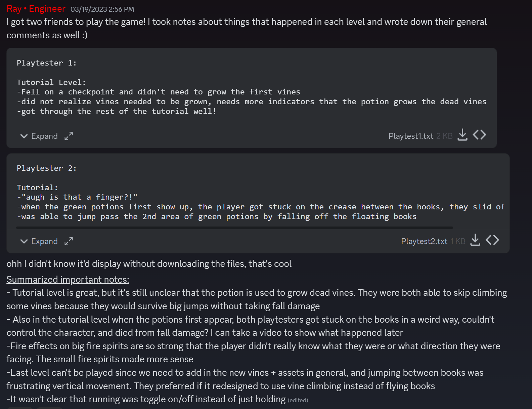Open Ray • Engineer user profile

click(x=36, y=9)
